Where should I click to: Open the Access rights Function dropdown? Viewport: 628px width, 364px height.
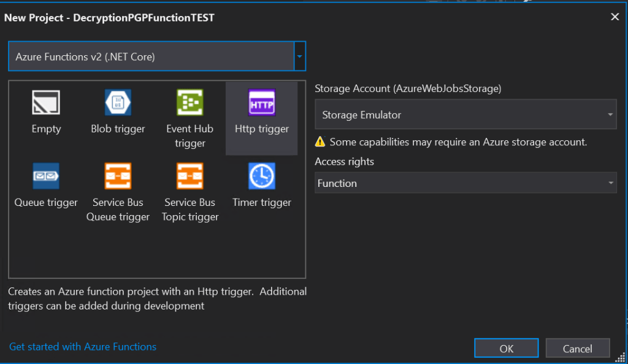(465, 183)
